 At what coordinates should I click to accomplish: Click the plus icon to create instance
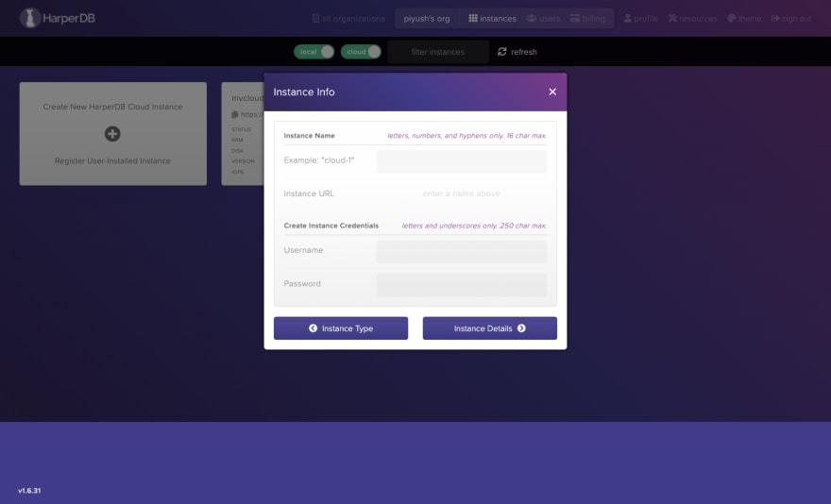(112, 134)
